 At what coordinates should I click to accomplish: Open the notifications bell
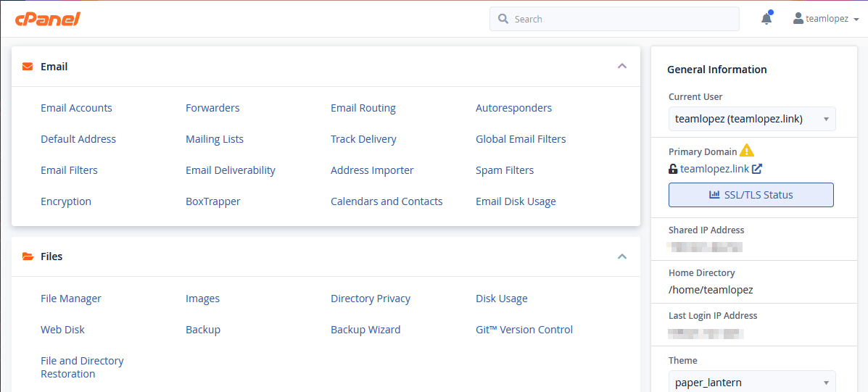pos(766,18)
